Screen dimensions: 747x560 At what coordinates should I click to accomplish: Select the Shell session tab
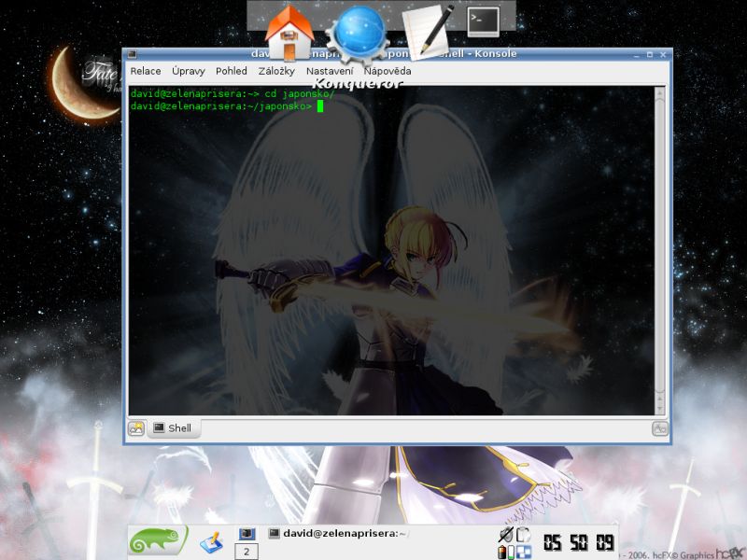[174, 428]
